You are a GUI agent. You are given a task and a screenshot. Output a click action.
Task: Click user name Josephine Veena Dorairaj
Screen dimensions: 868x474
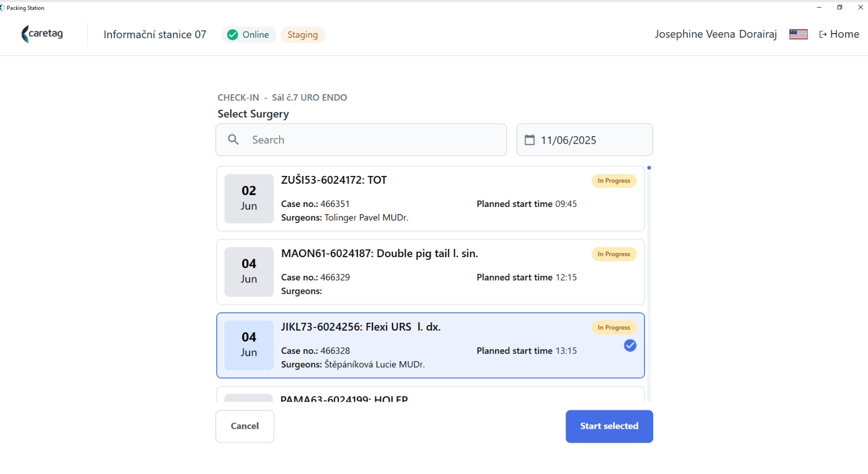(x=716, y=34)
